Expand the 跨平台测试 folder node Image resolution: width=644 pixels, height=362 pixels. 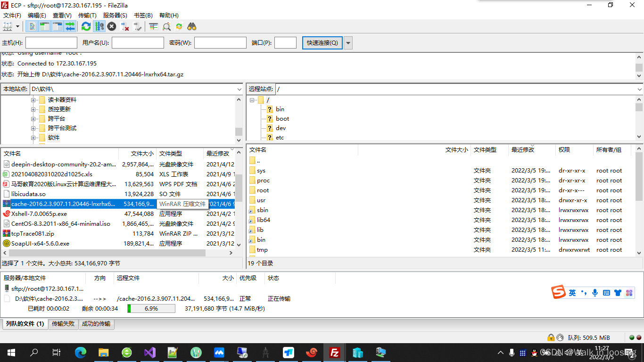33,128
